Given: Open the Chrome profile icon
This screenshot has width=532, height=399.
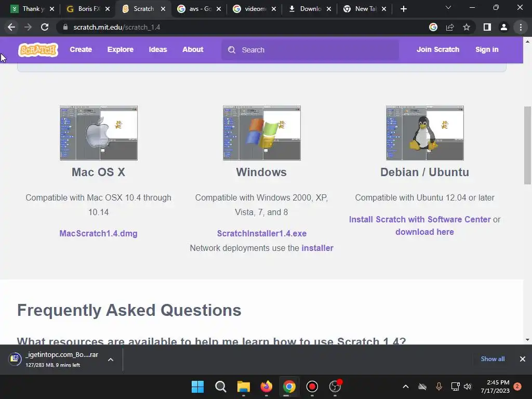Looking at the screenshot, I should click(504, 27).
